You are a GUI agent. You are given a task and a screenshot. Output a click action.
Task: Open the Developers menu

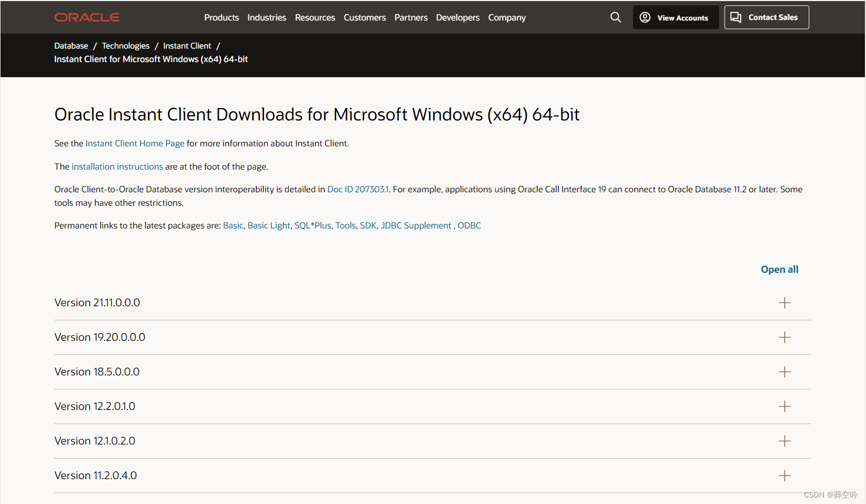(458, 17)
